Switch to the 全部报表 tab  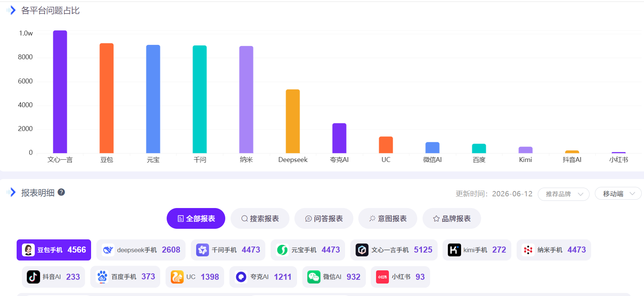click(x=196, y=219)
